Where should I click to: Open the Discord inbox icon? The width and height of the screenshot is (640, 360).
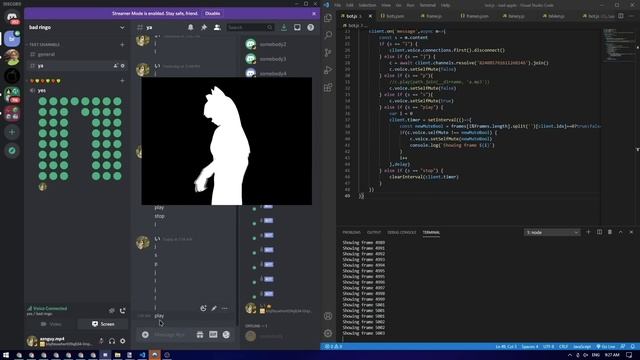pos(297,27)
